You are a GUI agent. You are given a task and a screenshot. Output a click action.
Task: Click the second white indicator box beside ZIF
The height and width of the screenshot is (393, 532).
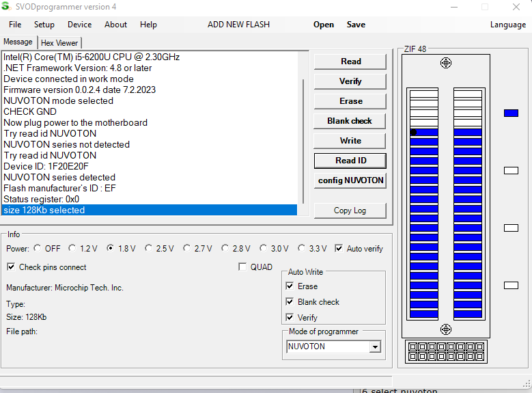511,228
